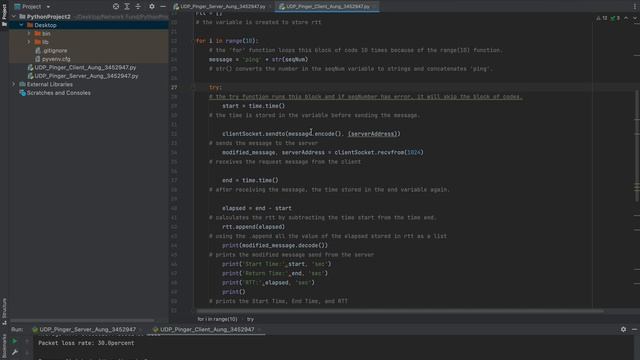Expand External Libraries node
This screenshot has height=360, width=640.
[x=13, y=84]
